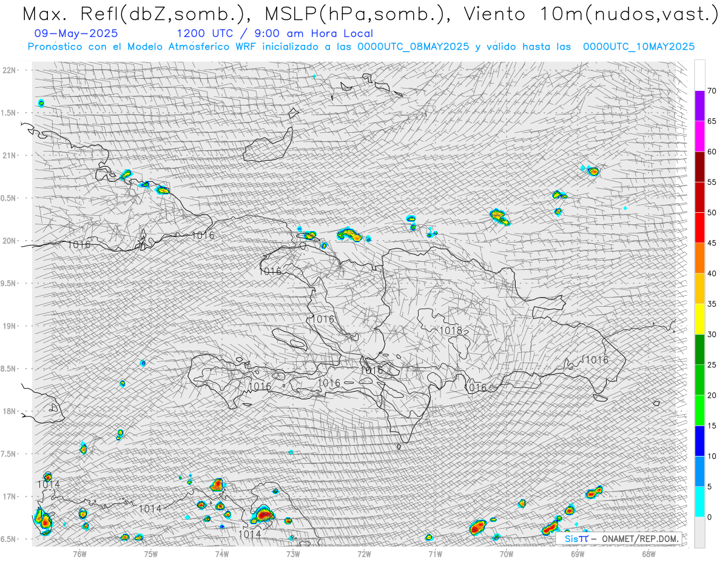Click the '22N' latitude axis label
This screenshot has width=728, height=562.
(x=8, y=70)
